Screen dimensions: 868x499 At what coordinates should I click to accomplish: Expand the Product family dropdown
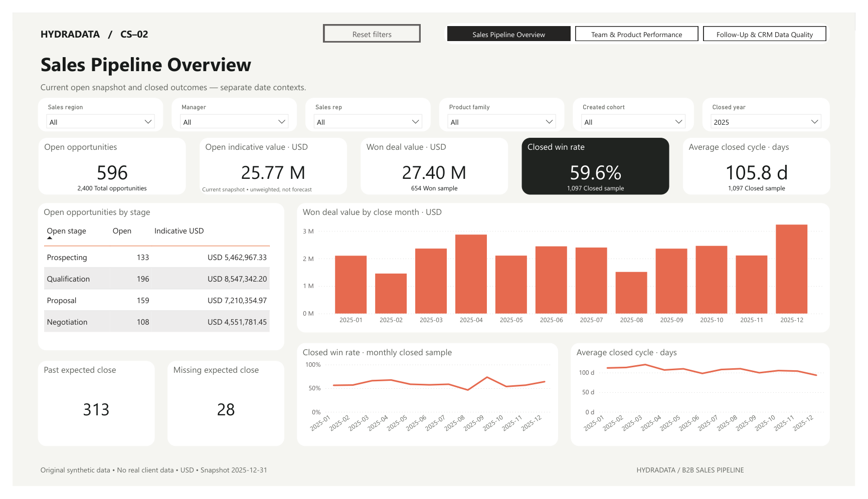pos(501,122)
